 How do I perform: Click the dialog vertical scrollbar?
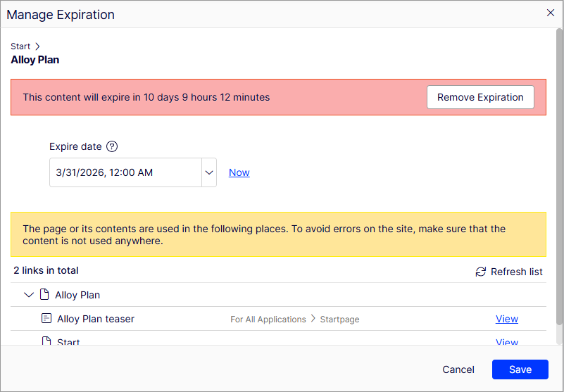click(559, 176)
